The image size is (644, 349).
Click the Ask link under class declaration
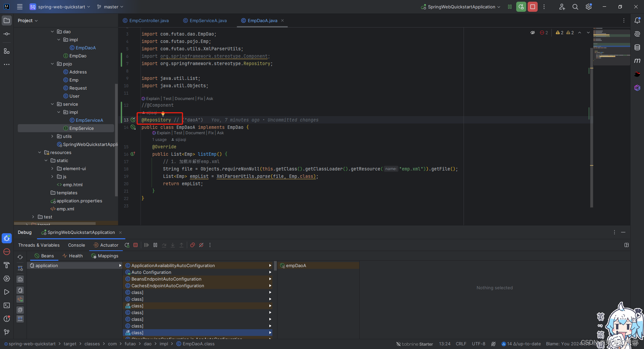220,133
